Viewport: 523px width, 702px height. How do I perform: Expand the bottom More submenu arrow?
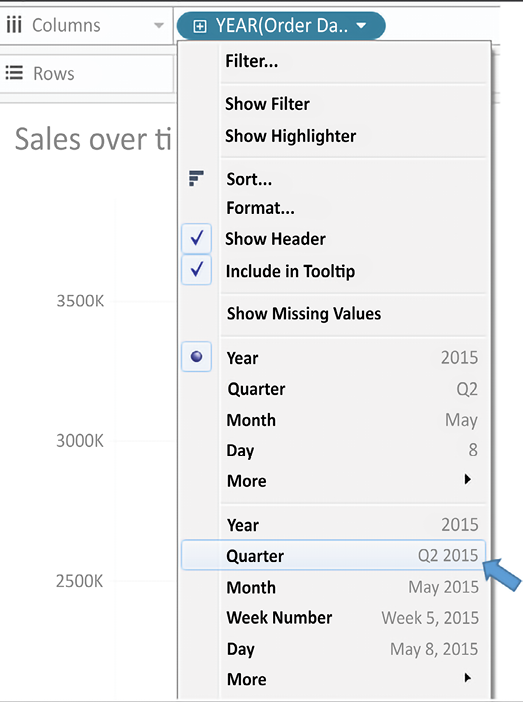pyautogui.click(x=467, y=678)
